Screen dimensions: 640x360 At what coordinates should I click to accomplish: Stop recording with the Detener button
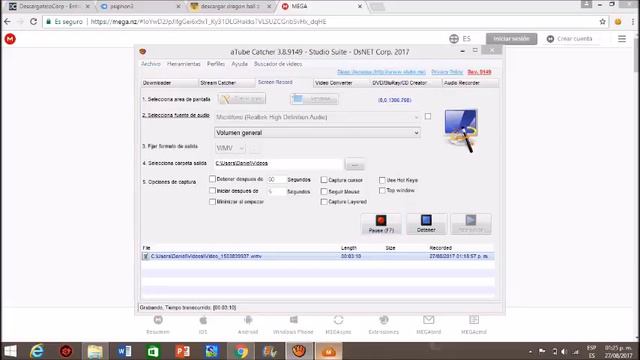click(x=426, y=224)
